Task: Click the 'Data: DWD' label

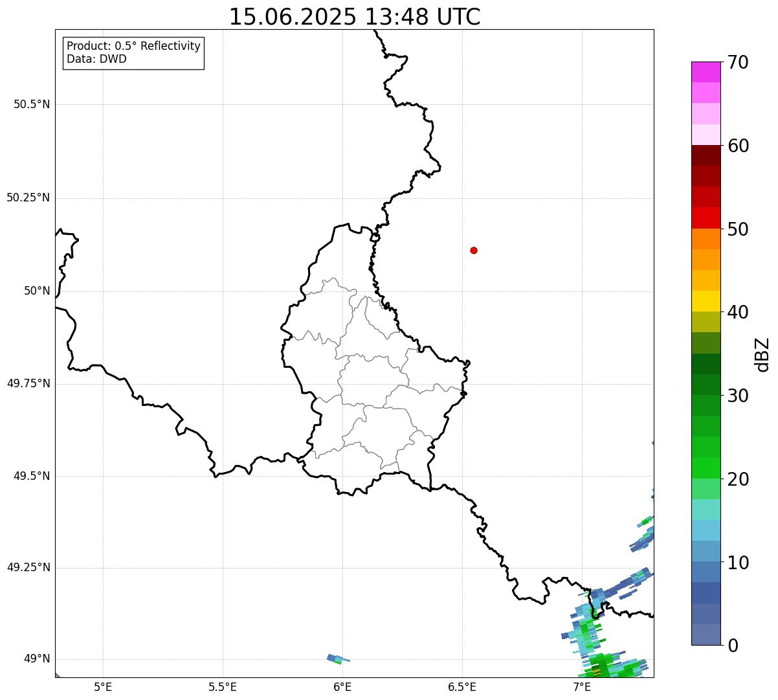Action: (96, 59)
